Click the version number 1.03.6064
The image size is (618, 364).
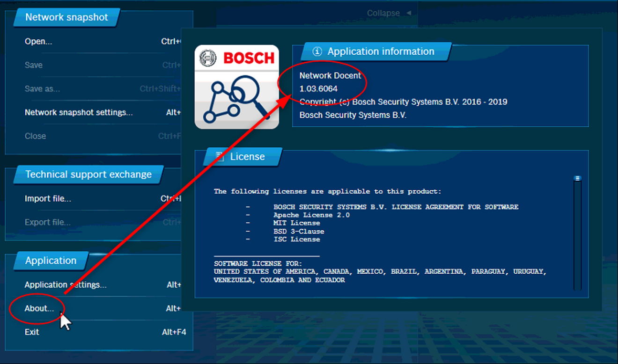[318, 88]
